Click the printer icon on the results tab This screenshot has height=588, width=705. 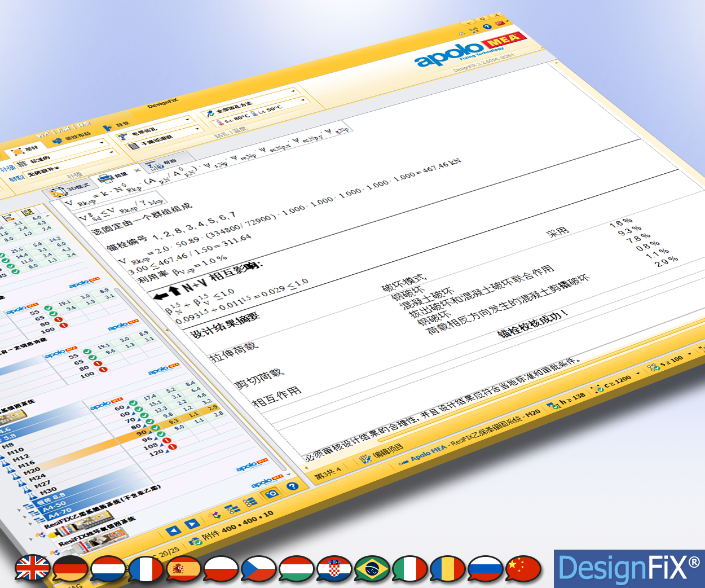click(106, 179)
